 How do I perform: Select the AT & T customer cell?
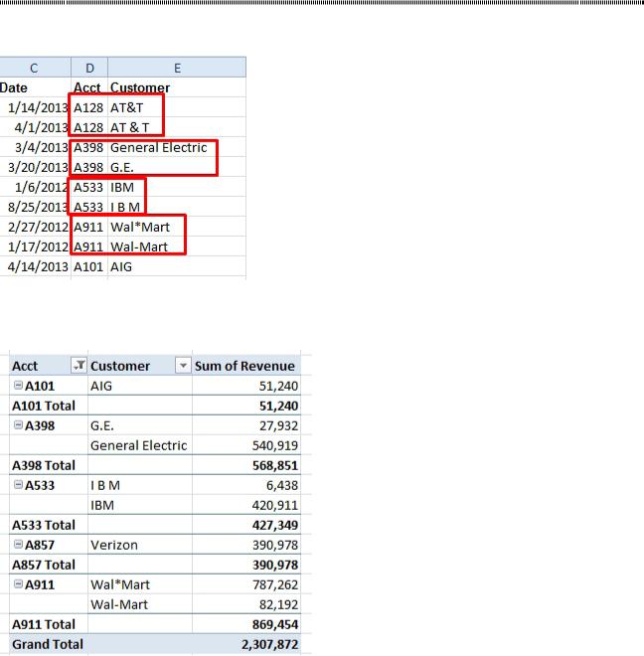pyautogui.click(x=177, y=127)
